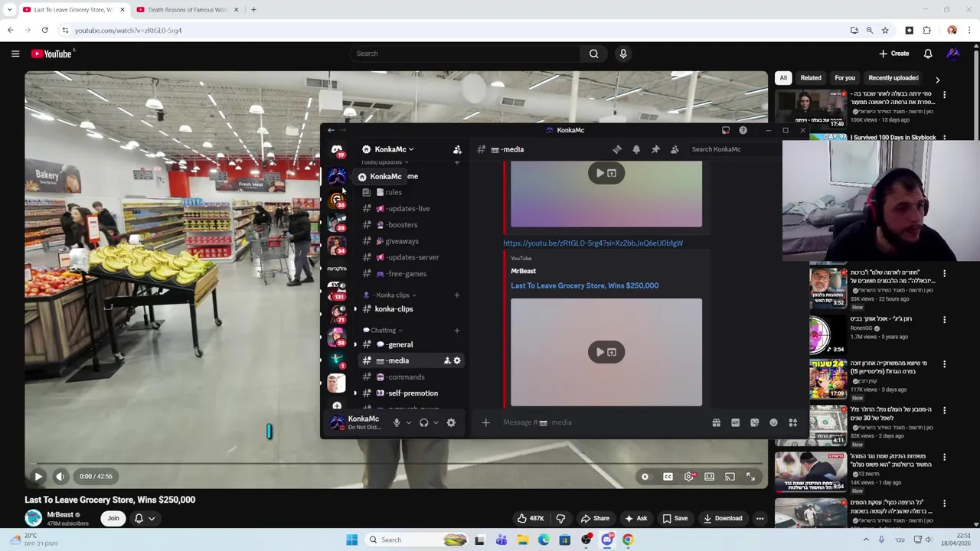Viewport: 980px width, 551px height.
Task: Create invite for -media channel
Action: tap(447, 360)
